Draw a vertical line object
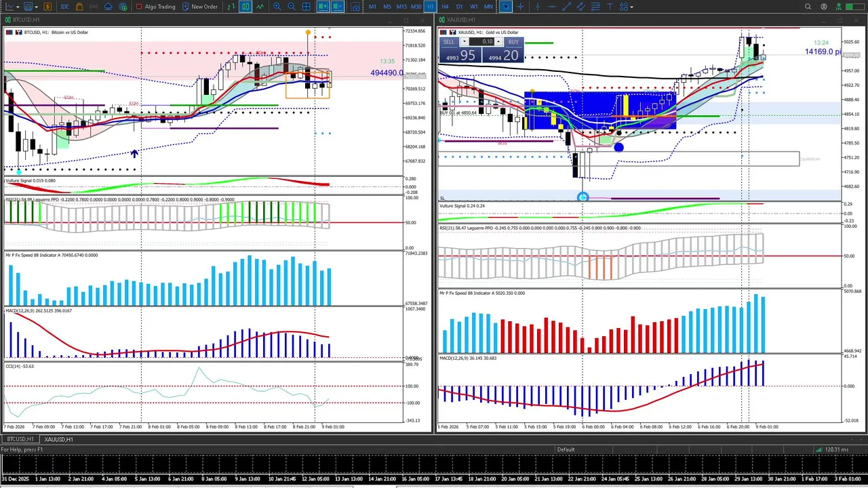The image size is (868, 488). tap(538, 7)
